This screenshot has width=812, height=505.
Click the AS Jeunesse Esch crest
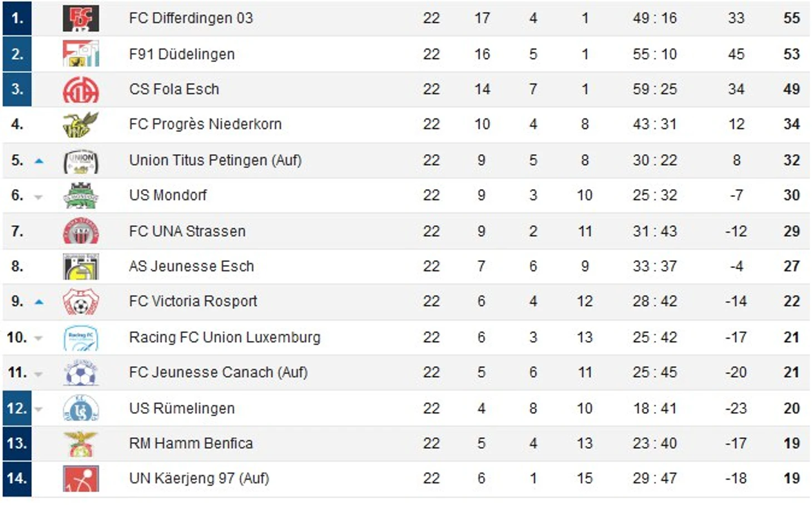tap(81, 266)
